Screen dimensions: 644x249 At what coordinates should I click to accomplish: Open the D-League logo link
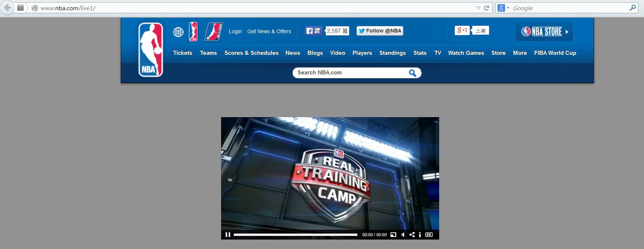click(214, 31)
